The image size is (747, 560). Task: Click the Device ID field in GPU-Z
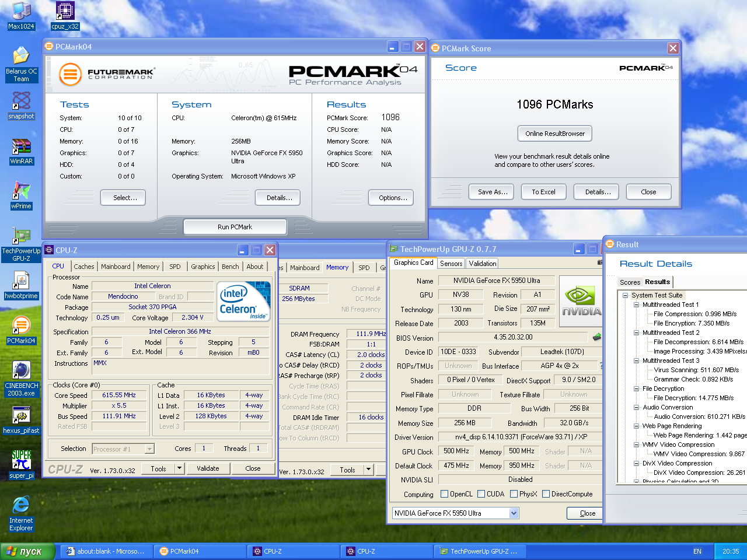click(458, 352)
